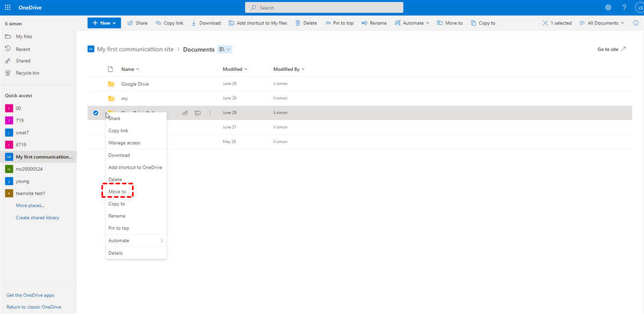644x314 pixels.
Task: Clear the '1 selected' selection
Action: coord(545,23)
